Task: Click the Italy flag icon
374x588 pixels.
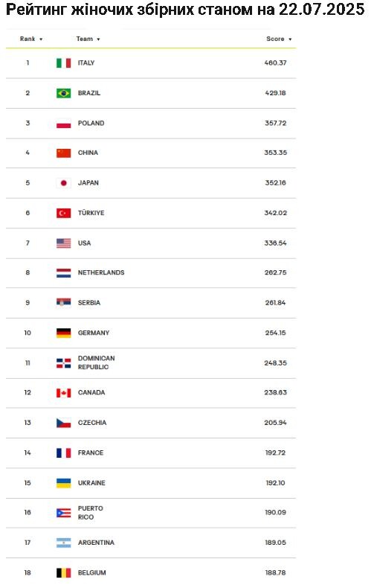Action: [63, 63]
